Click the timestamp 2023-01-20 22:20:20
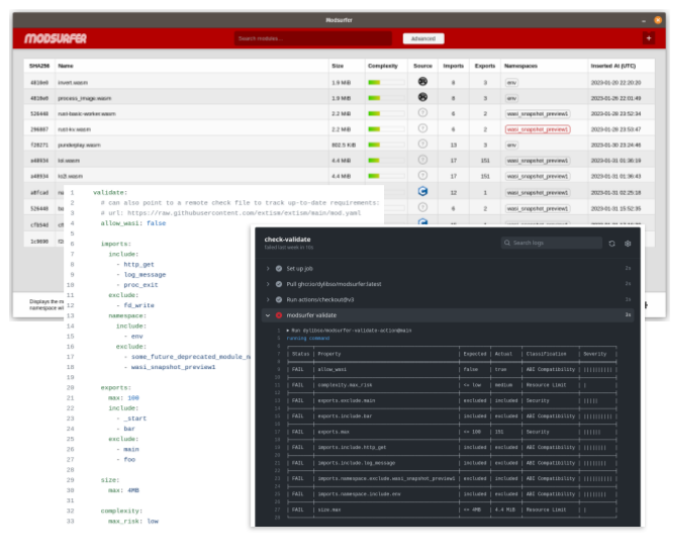679x540 pixels. 616,82
